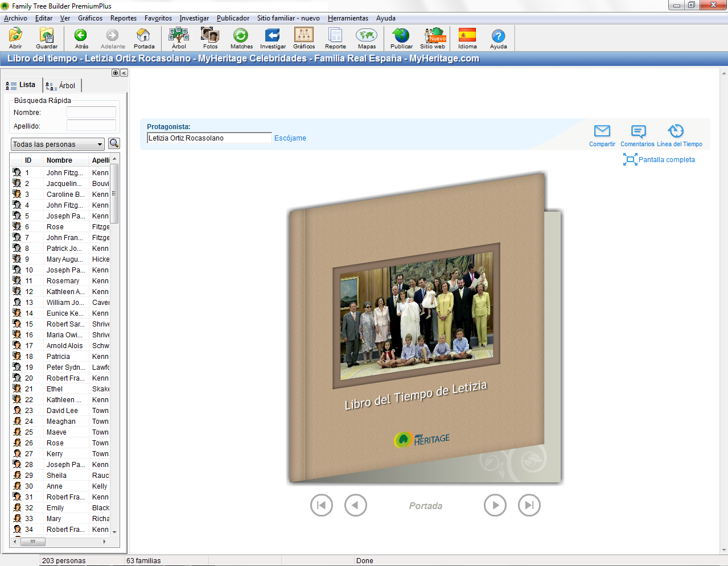The width and height of the screenshot is (728, 566).
Task: Go to the next book page
Action: click(x=495, y=505)
